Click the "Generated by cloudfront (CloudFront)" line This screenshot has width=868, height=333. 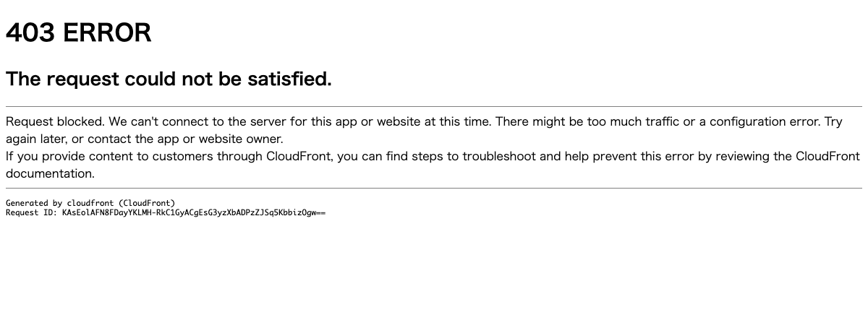click(90, 203)
